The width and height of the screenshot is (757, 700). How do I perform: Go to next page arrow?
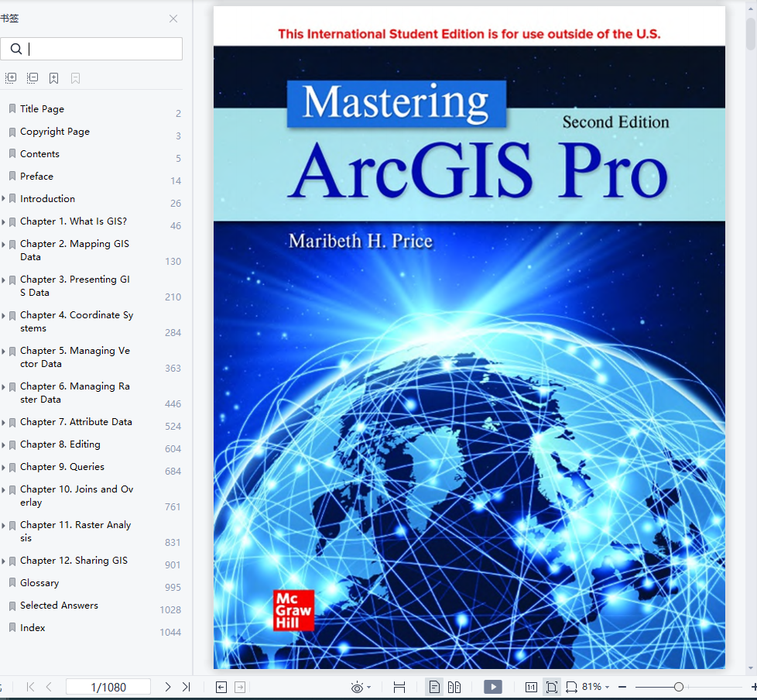(x=167, y=687)
